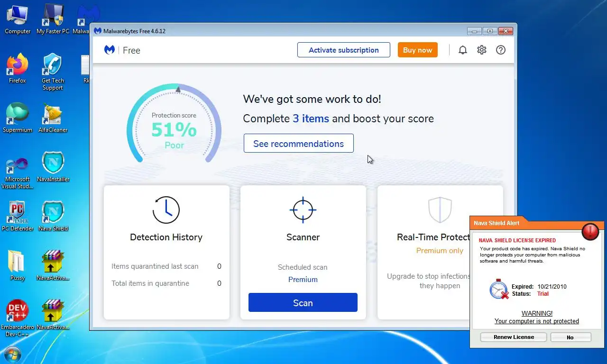
Task: Select the NavaInstaller desktop icon
Action: (x=53, y=167)
